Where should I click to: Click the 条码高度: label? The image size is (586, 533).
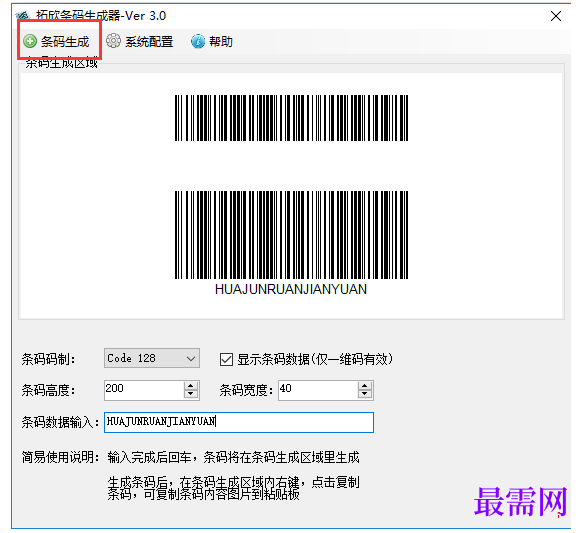(49, 390)
